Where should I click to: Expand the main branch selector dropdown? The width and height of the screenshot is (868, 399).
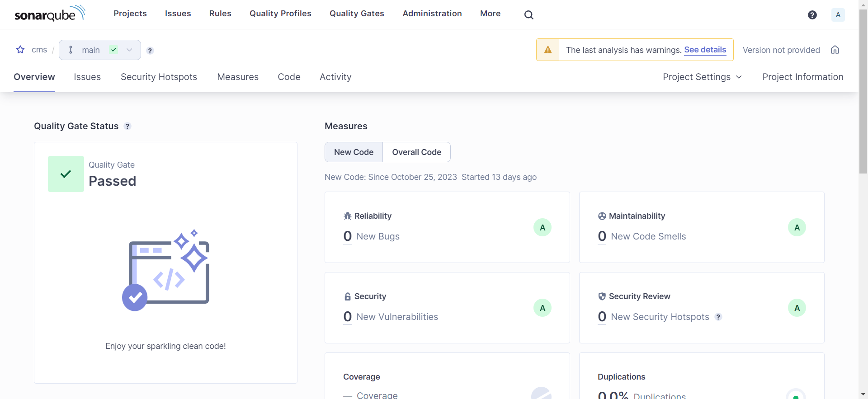(100, 50)
